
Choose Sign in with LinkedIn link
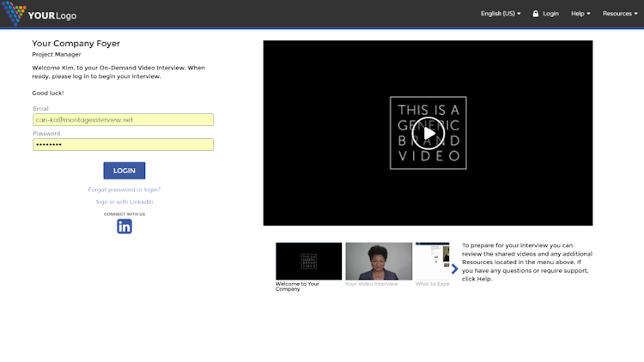(x=124, y=202)
